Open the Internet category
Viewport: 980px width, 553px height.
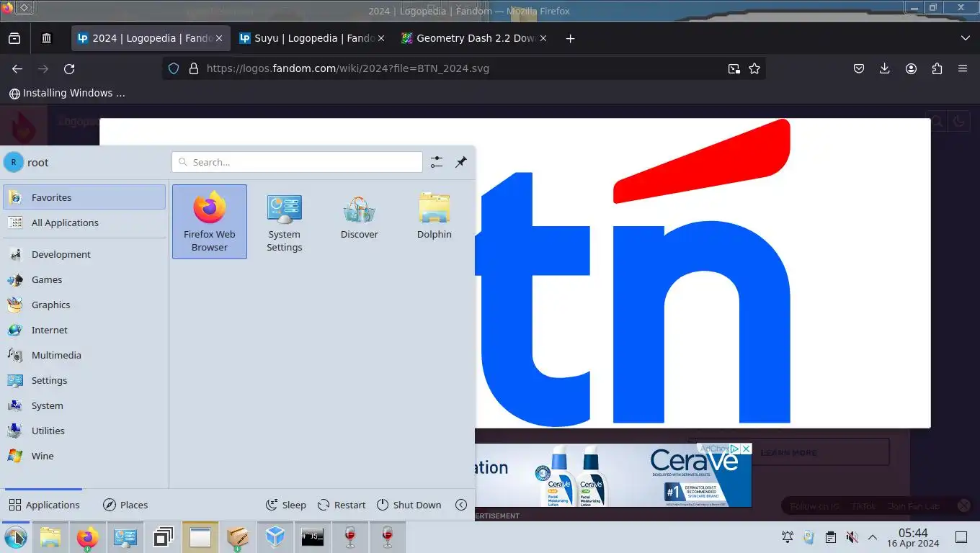point(84,330)
